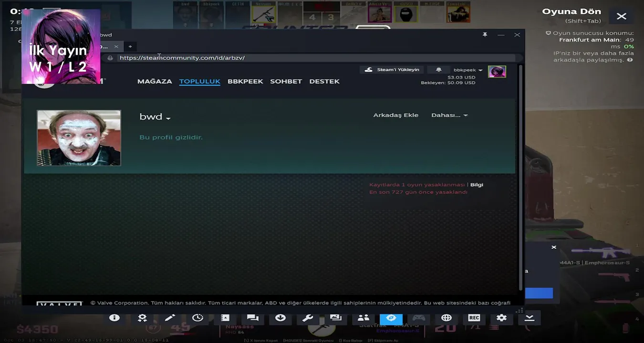This screenshot has height=343, width=644.
Task: Open TOPLULUK community menu
Action: tap(199, 81)
